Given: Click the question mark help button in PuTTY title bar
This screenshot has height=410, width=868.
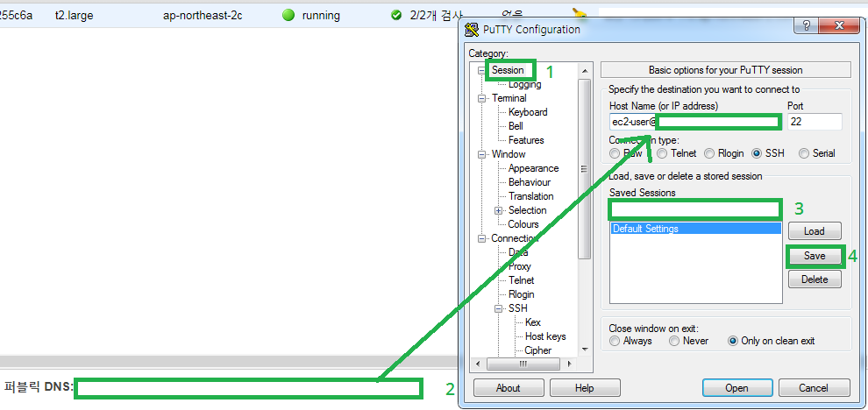Looking at the screenshot, I should [806, 26].
